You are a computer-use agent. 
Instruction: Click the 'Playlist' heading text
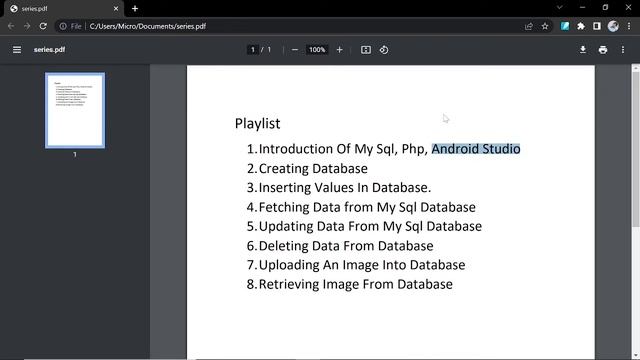point(258,124)
